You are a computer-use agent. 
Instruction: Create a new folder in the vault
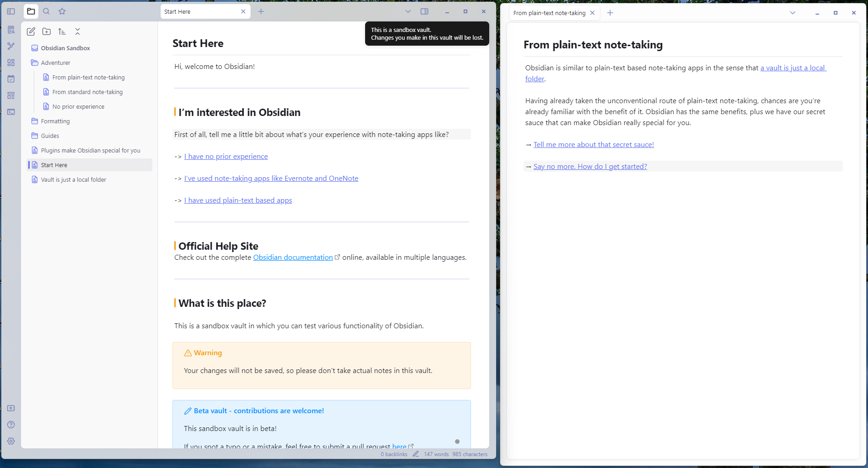[x=46, y=32]
